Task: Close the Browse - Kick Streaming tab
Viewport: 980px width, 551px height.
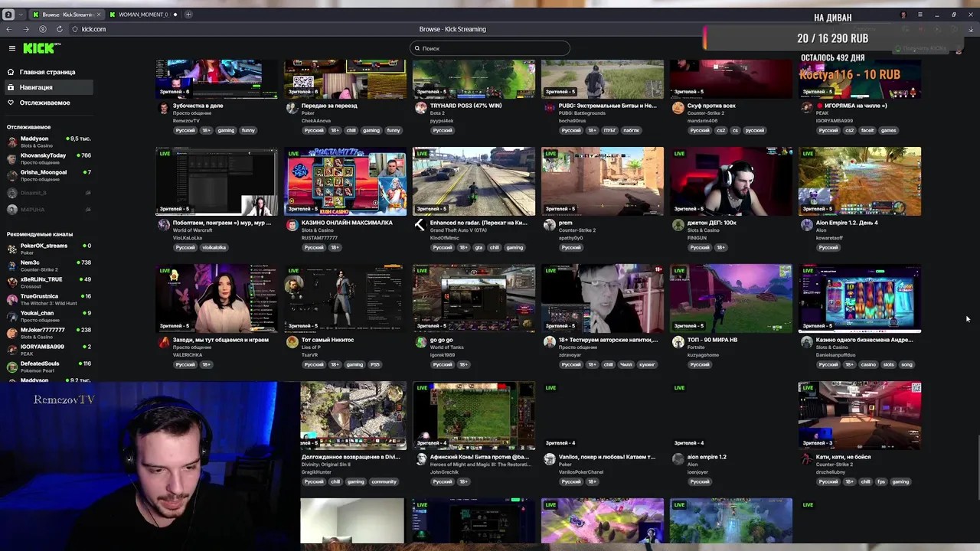Action: tap(100, 15)
